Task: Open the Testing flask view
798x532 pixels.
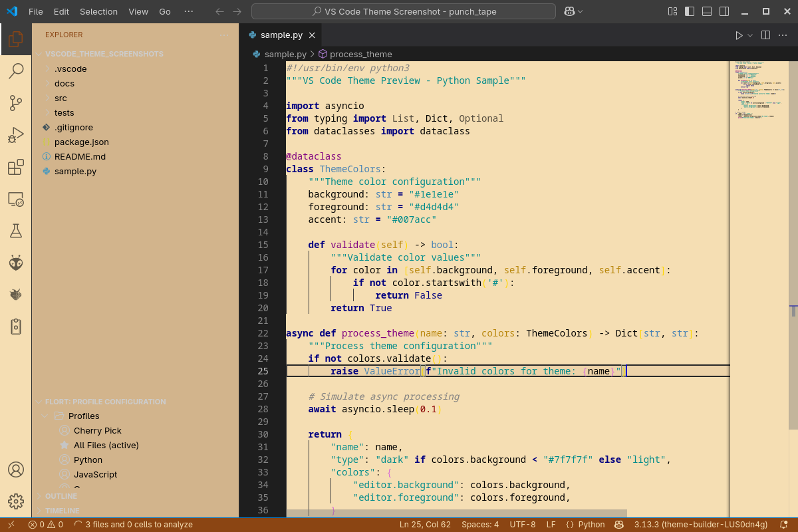Action: click(16, 231)
